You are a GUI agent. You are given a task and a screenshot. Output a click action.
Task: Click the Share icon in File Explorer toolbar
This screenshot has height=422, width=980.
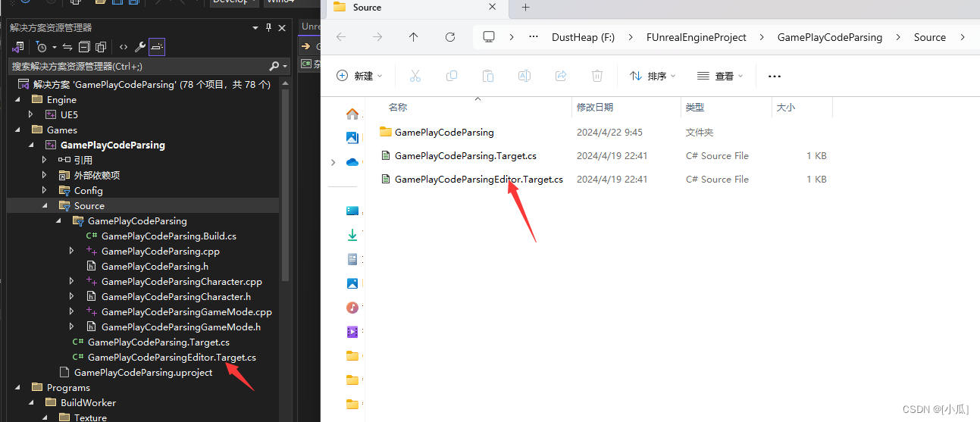point(561,76)
